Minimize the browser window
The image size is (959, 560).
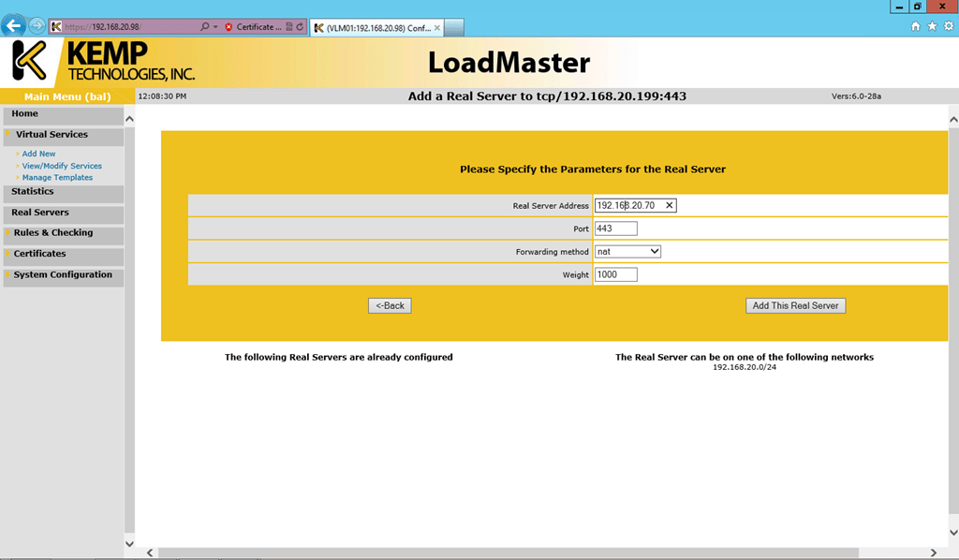click(x=899, y=7)
